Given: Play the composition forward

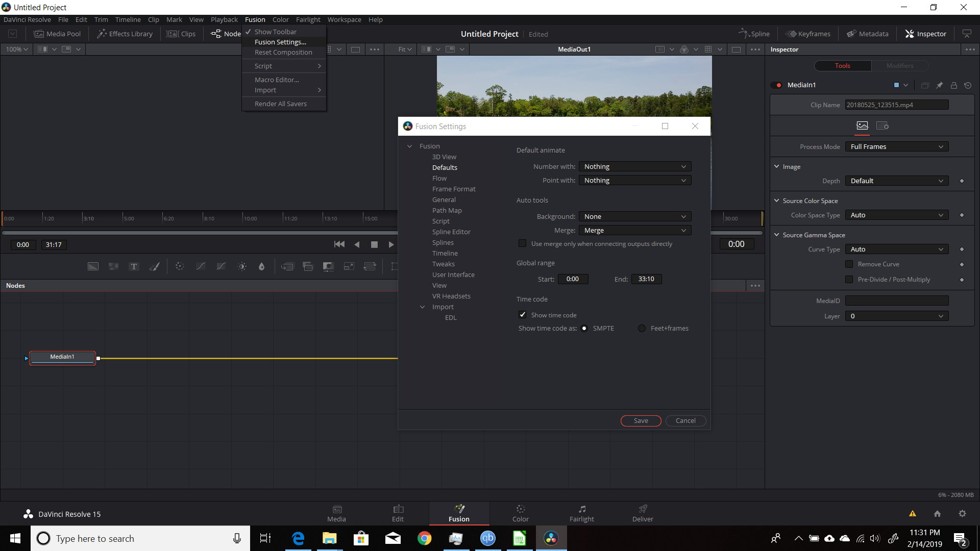Looking at the screenshot, I should click(391, 244).
